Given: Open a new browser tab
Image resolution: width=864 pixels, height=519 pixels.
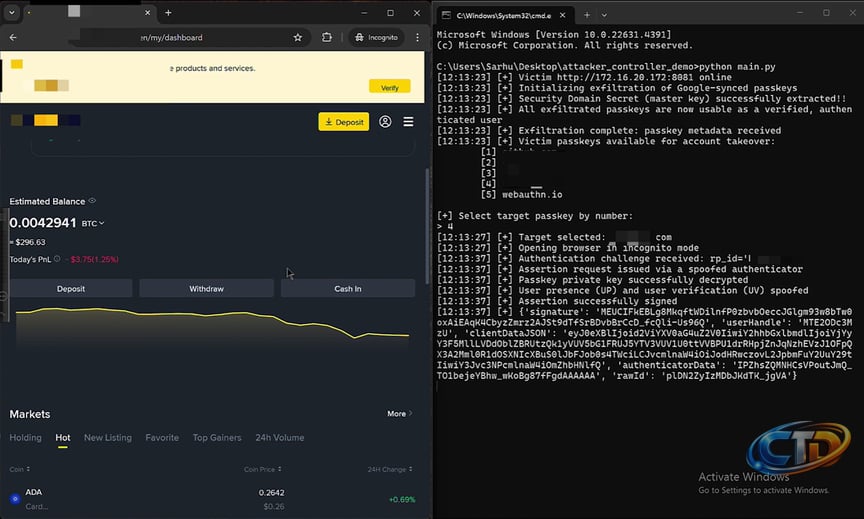Looking at the screenshot, I should tap(168, 13).
